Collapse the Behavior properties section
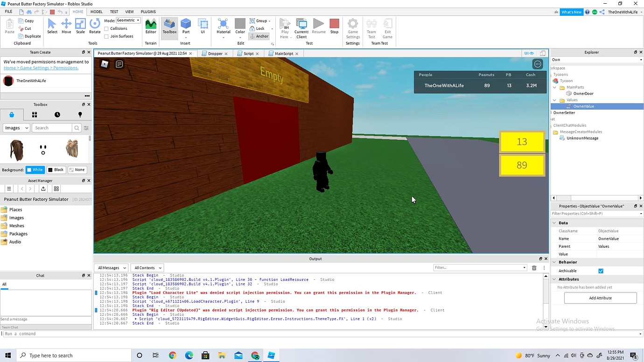This screenshot has width=644, height=362. pos(554,262)
